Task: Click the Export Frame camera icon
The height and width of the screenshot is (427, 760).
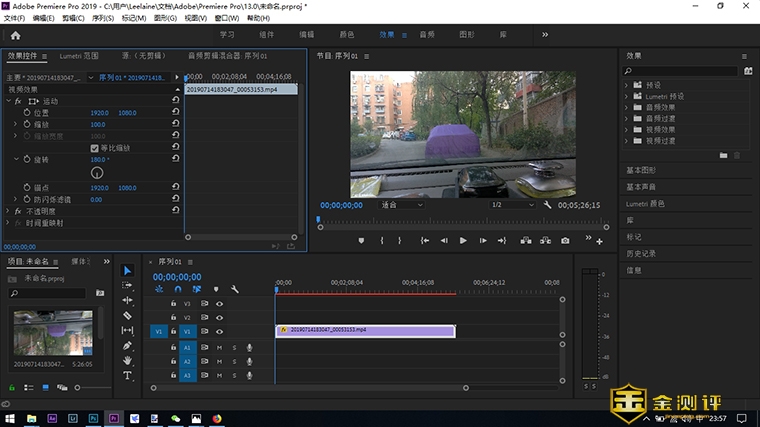Action: pos(565,240)
